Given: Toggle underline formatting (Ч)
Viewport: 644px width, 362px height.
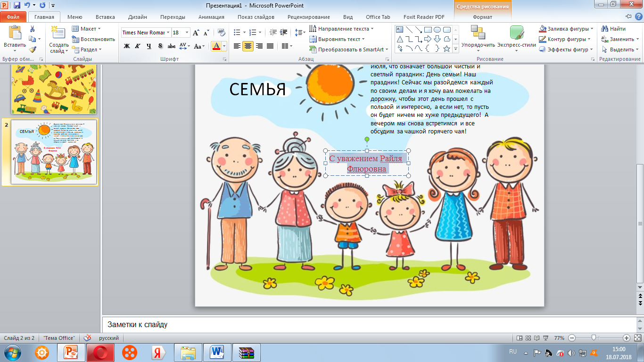Looking at the screenshot, I should pos(149,46).
